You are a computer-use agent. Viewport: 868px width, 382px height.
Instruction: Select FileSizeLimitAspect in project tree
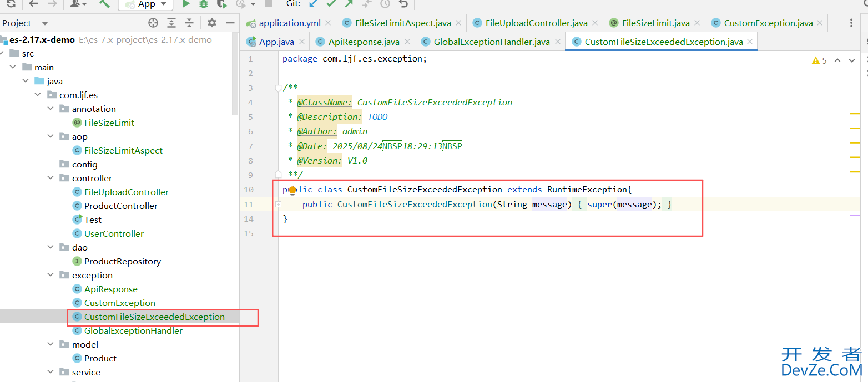(x=123, y=150)
